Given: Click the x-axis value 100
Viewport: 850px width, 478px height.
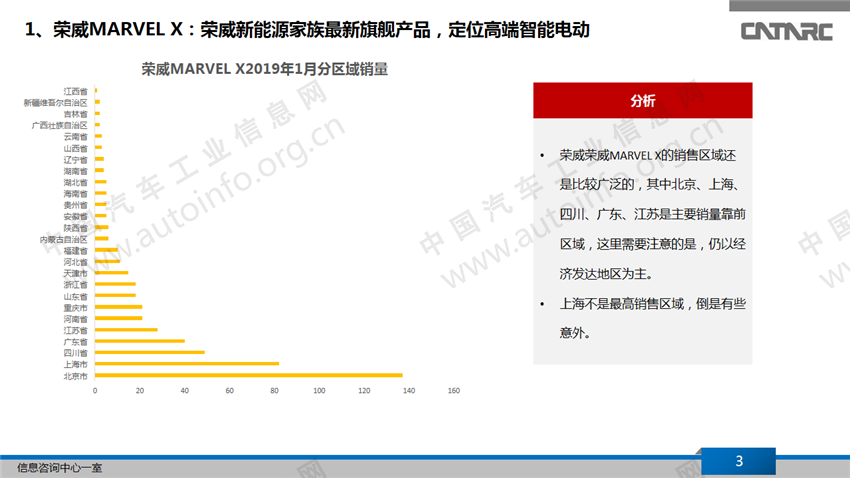Looking at the screenshot, I should pyautogui.click(x=319, y=391).
